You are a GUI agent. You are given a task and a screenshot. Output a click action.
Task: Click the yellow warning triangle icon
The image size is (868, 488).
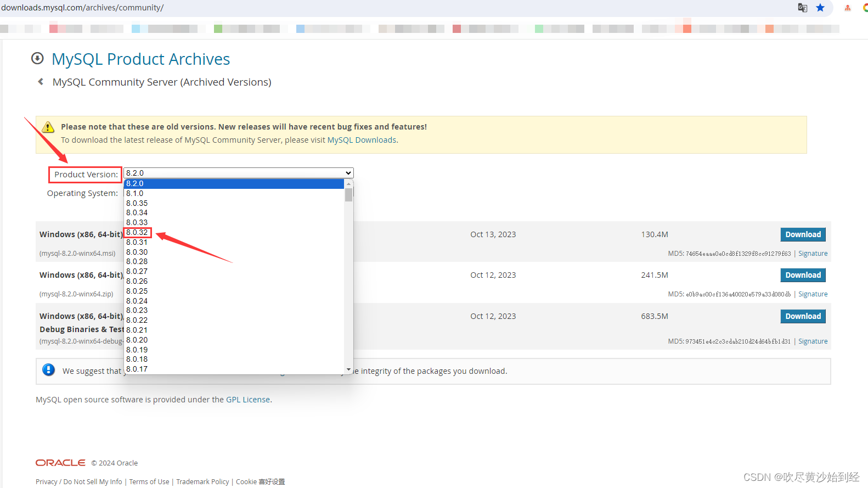pyautogui.click(x=48, y=127)
